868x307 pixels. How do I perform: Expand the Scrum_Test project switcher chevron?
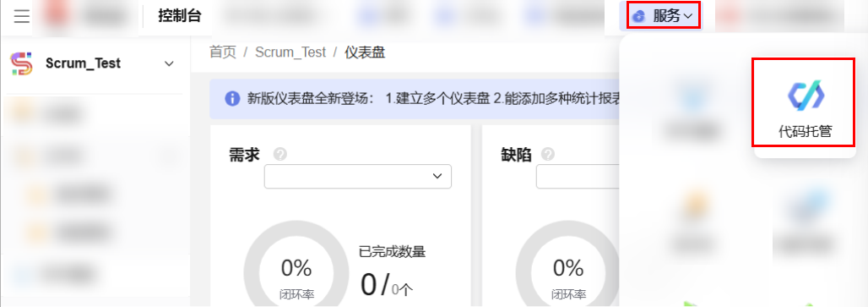click(x=170, y=63)
